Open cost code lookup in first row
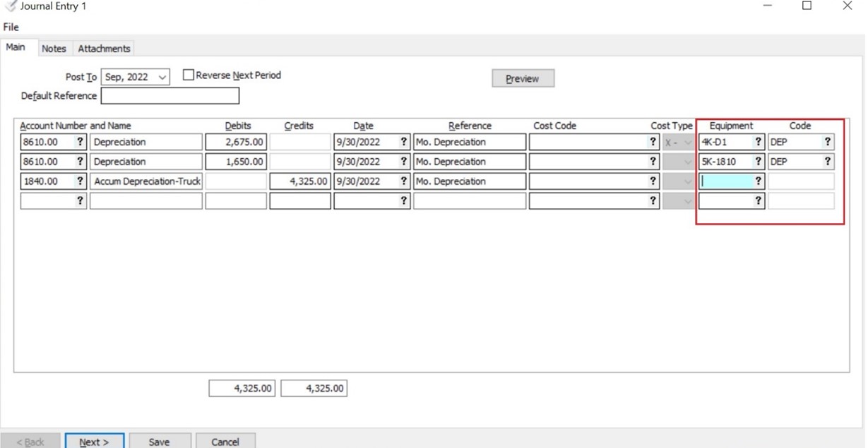Image resolution: width=868 pixels, height=448 pixels. click(x=653, y=142)
